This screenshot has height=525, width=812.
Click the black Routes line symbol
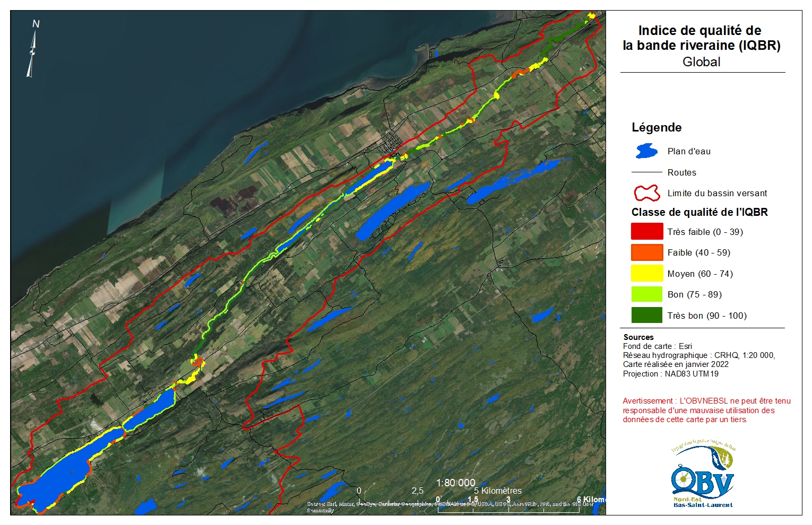(x=646, y=172)
